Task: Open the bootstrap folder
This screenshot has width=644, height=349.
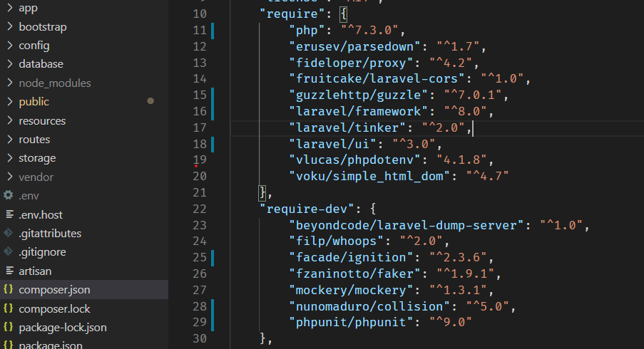Action: [43, 27]
